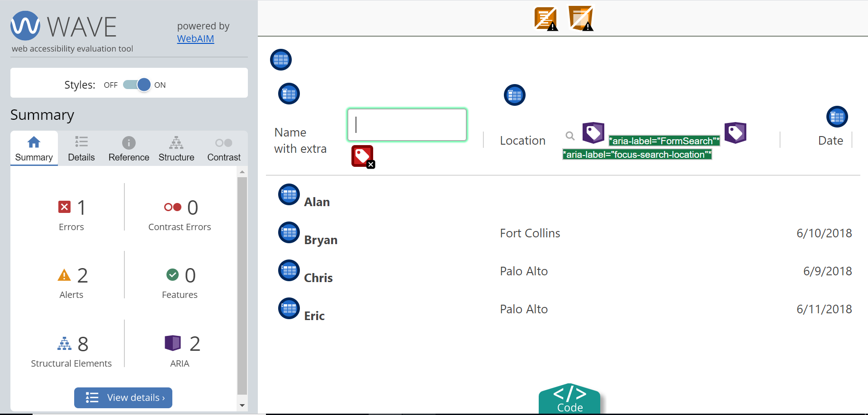Click the blue data table icon next to Alan
868x415 pixels.
point(289,195)
